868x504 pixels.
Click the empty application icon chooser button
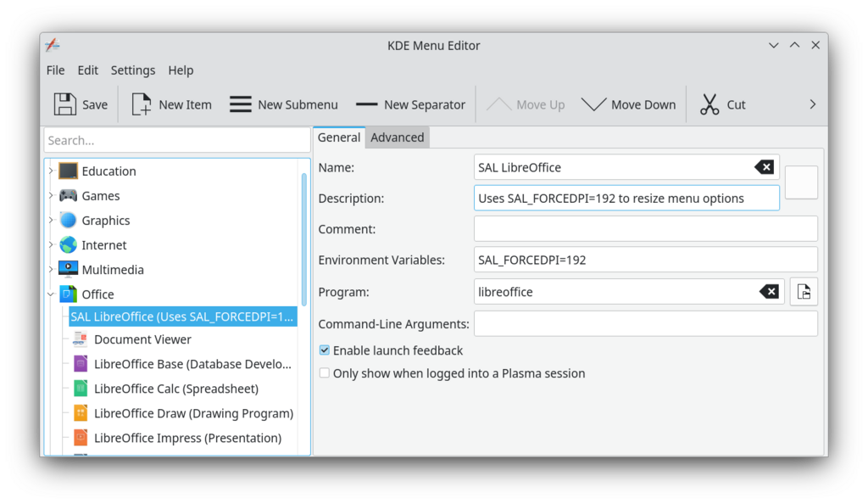801,182
